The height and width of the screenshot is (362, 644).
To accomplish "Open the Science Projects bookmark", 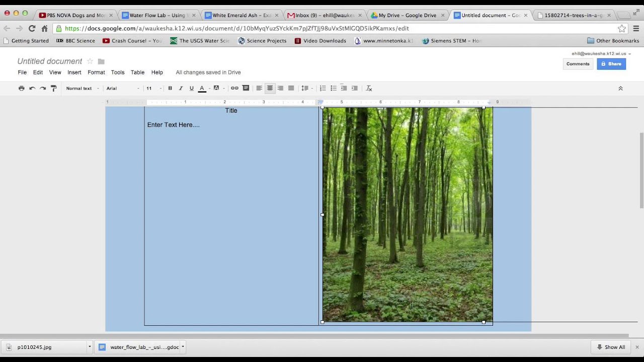I will point(262,41).
